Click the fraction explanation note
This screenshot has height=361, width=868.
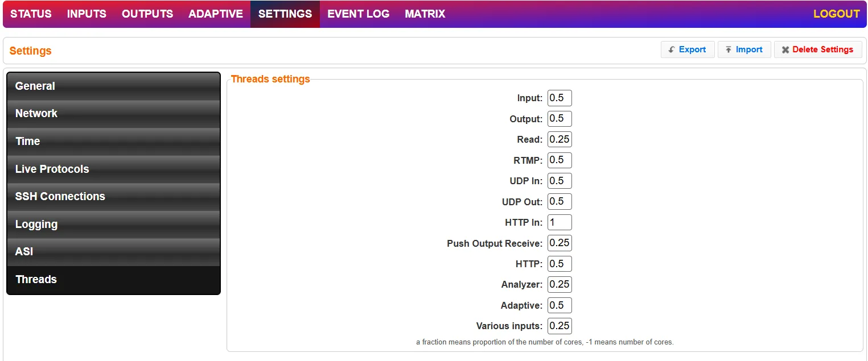545,342
